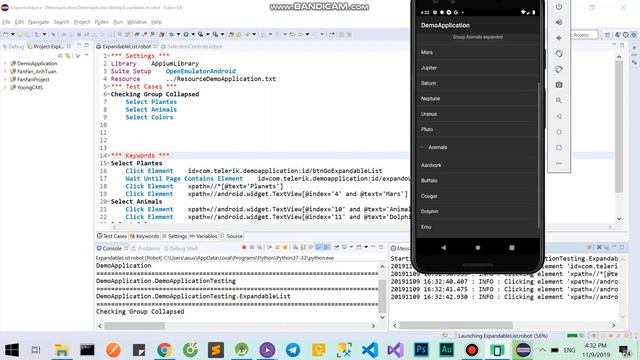This screenshot has width=640, height=360.
Task: Select the Keywords tab below the editor
Action: (144, 236)
